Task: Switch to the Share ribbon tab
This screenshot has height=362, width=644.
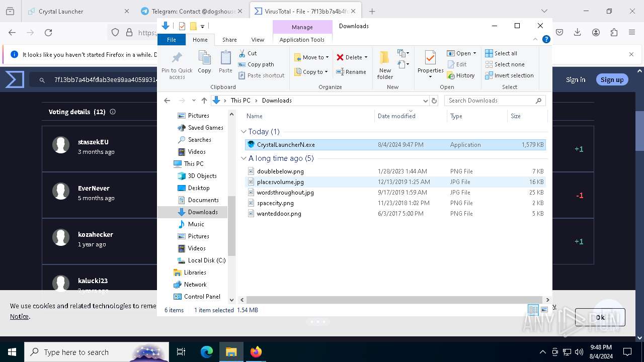Action: (x=229, y=40)
